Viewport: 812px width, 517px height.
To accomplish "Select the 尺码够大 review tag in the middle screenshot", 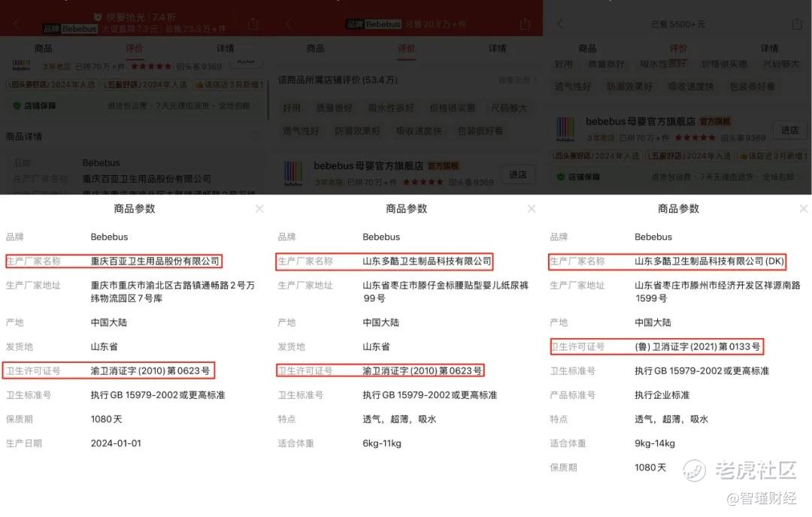I will click(x=508, y=108).
